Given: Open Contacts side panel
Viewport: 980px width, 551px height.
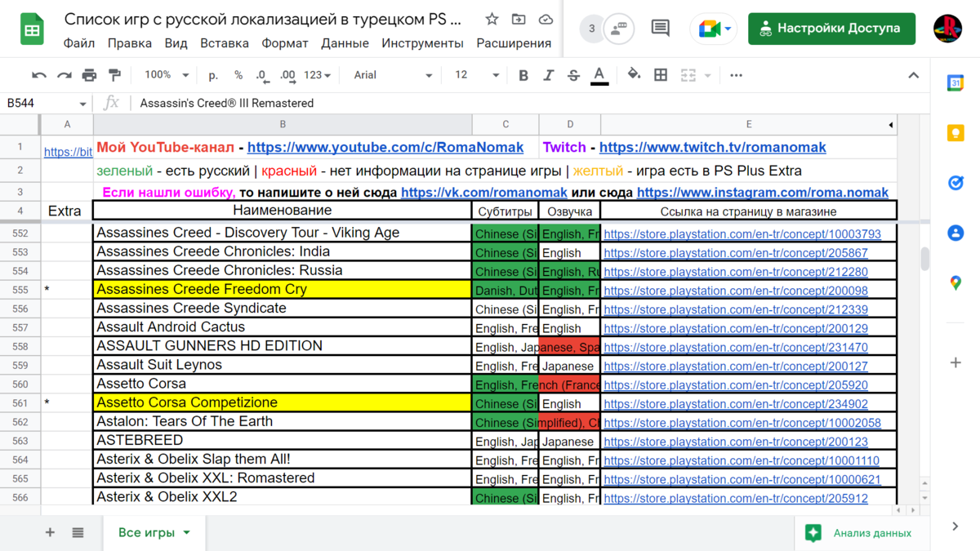Looking at the screenshot, I should [955, 233].
